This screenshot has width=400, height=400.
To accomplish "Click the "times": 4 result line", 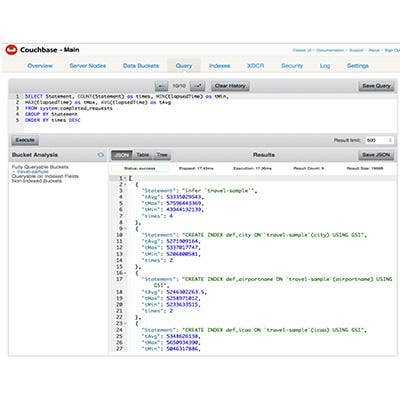I will (157, 216).
